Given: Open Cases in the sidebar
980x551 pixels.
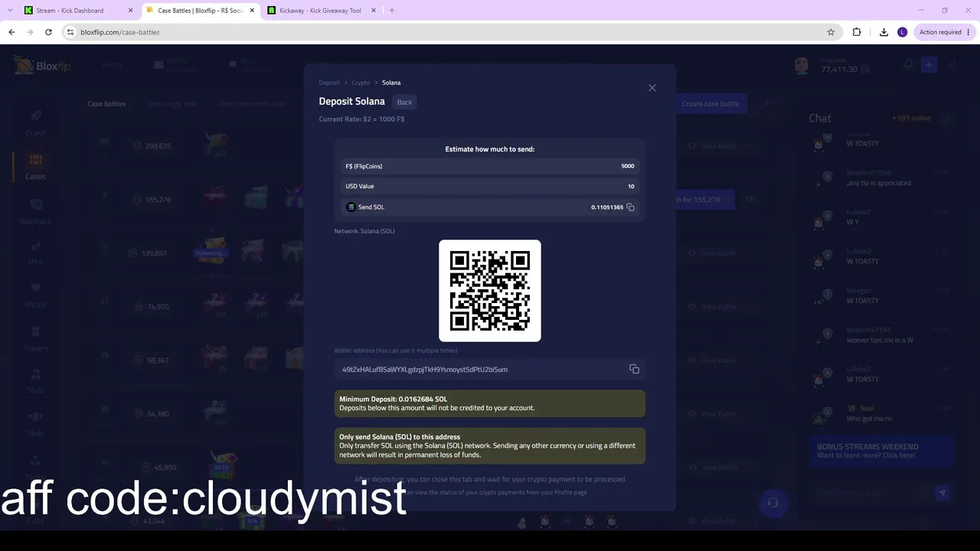Looking at the screenshot, I should tap(35, 166).
